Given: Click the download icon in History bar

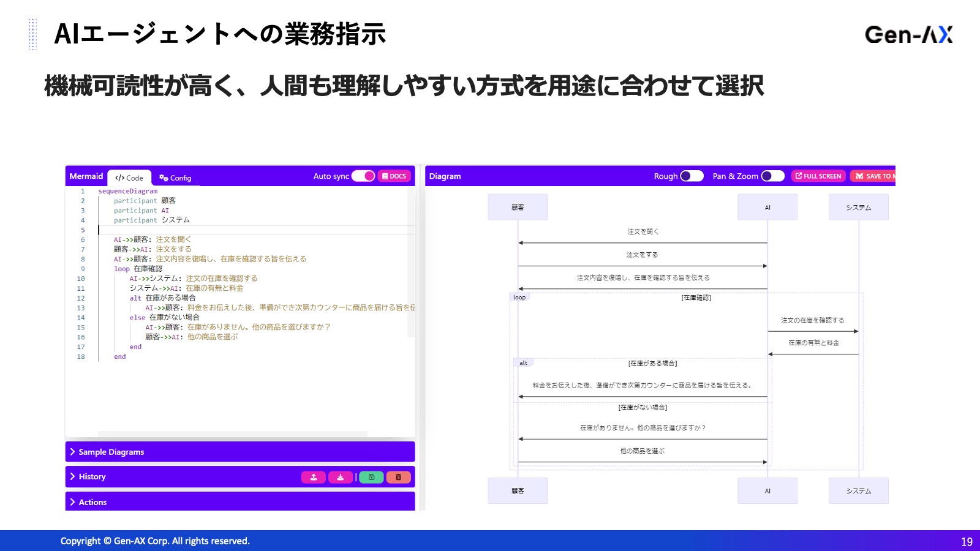Looking at the screenshot, I should point(340,478).
